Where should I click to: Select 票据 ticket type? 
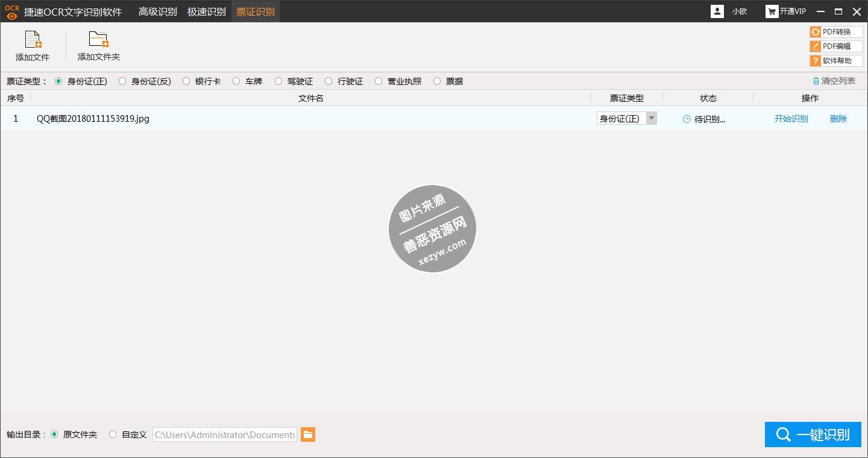click(437, 81)
